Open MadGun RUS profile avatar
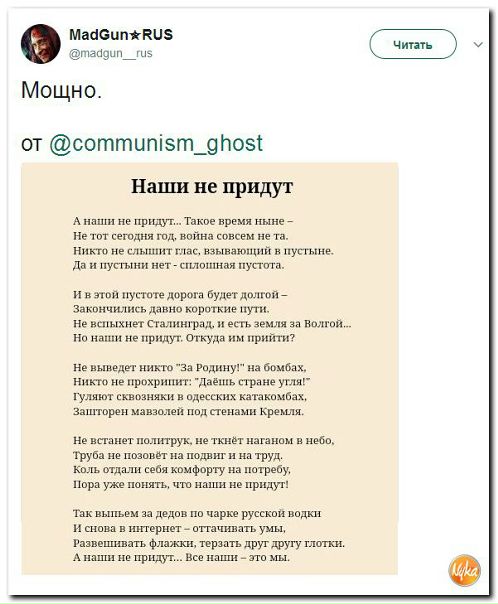The height and width of the screenshot is (604, 498). [x=40, y=44]
